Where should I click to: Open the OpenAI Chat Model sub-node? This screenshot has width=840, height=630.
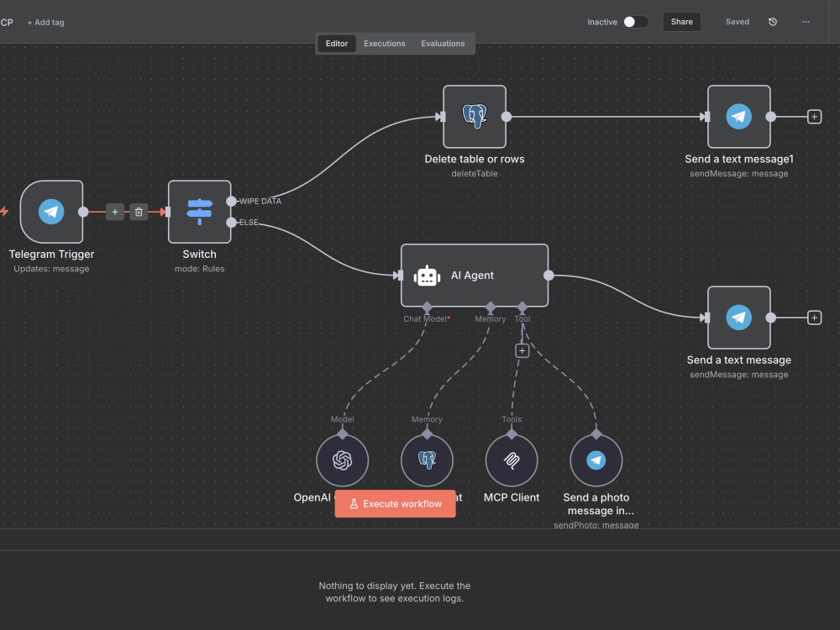(x=343, y=460)
